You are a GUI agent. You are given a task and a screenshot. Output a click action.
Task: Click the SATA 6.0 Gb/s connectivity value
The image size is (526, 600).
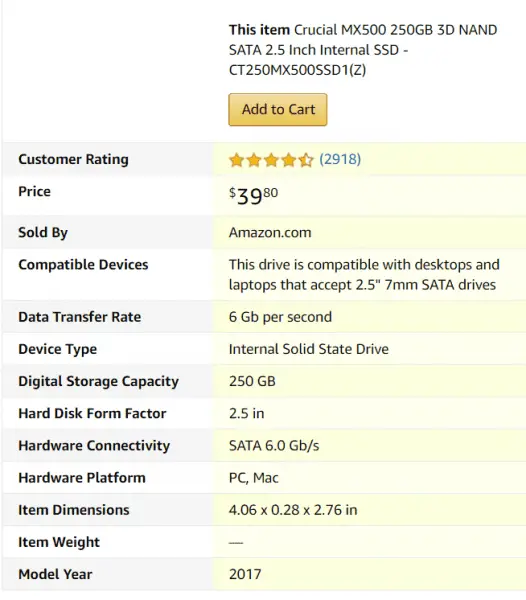[274, 445]
